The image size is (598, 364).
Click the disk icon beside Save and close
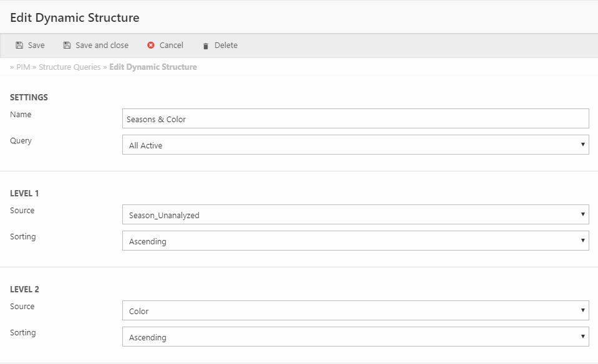67,45
